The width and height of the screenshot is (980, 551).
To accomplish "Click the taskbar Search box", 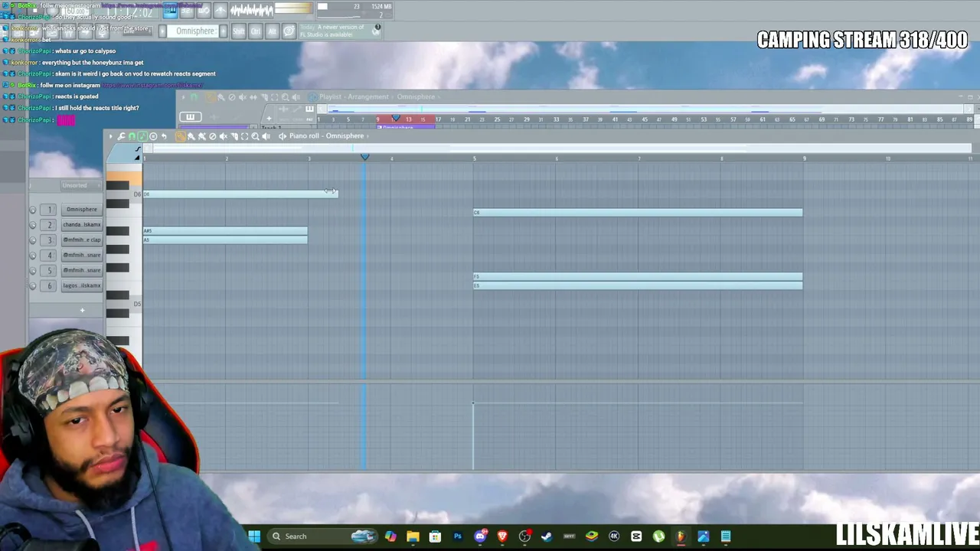I will coord(324,536).
